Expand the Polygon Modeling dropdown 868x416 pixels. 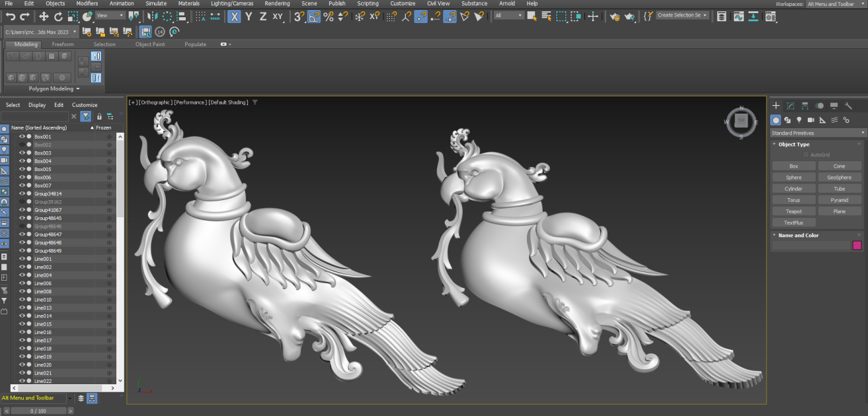click(x=54, y=88)
